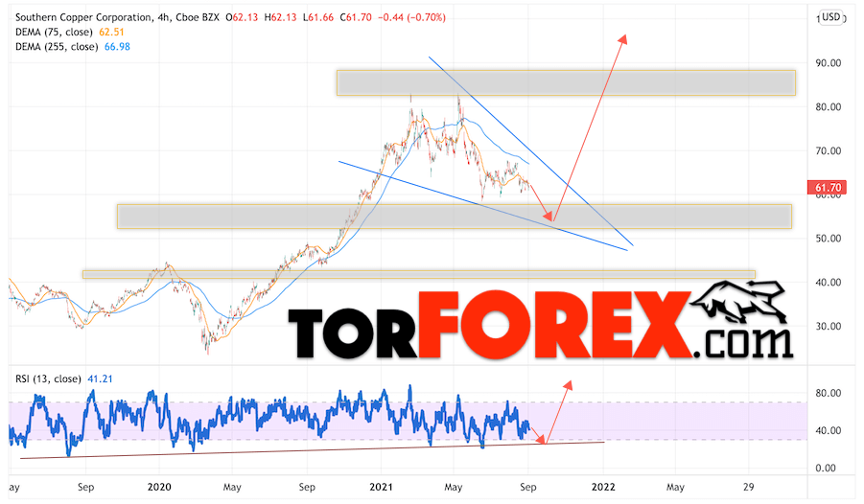Click the open price O62.13 value
Viewport: 864px width, 504px height.
point(242,17)
